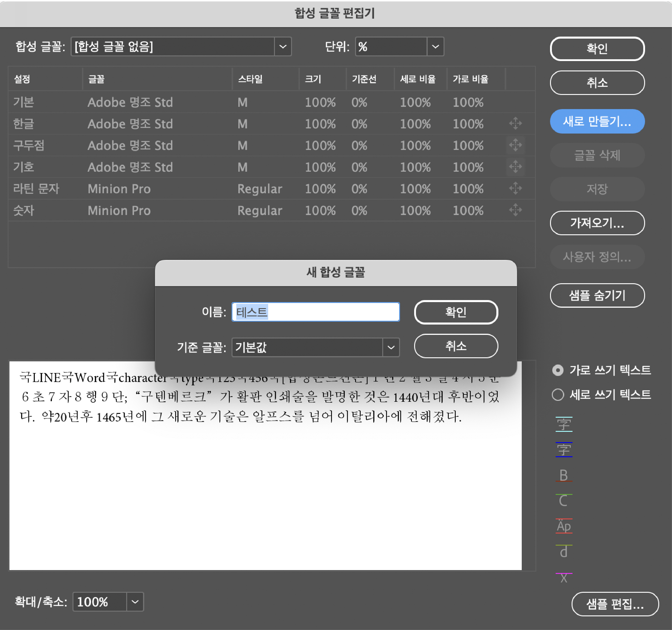Toggle the blue em box guide icon
Viewport: 672px width, 630px height.
click(x=564, y=450)
